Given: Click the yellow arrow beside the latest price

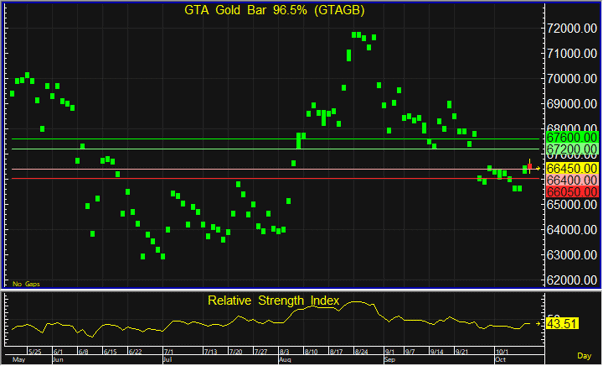Looking at the screenshot, I should pyautogui.click(x=537, y=168).
